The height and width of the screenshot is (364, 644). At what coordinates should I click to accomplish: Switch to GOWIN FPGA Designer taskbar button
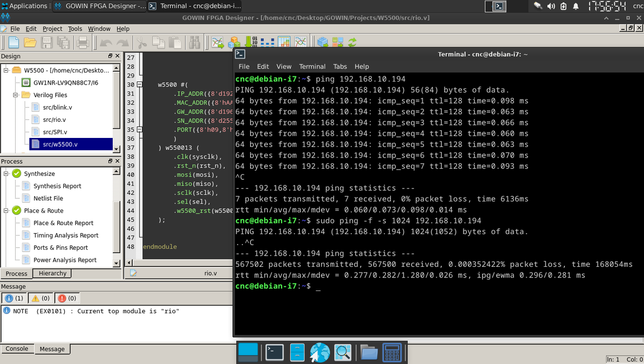[99, 6]
